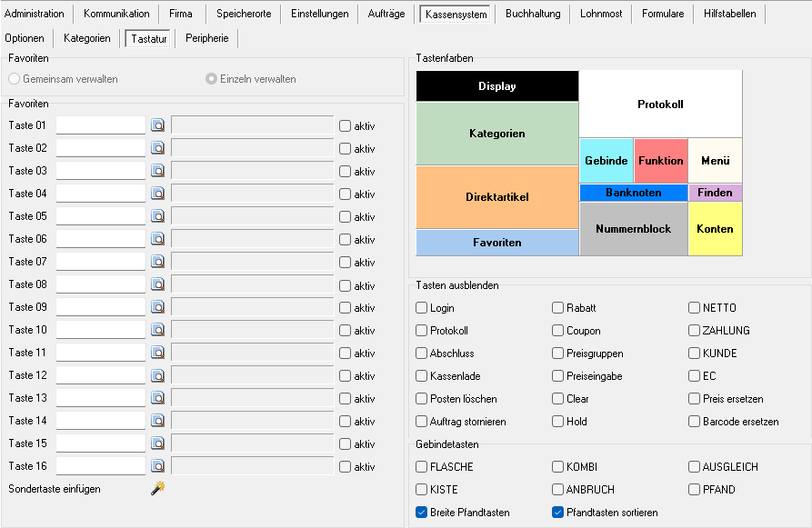The height and width of the screenshot is (528, 812).
Task: Tick the Kassenlade hide checkbox
Action: click(422, 376)
